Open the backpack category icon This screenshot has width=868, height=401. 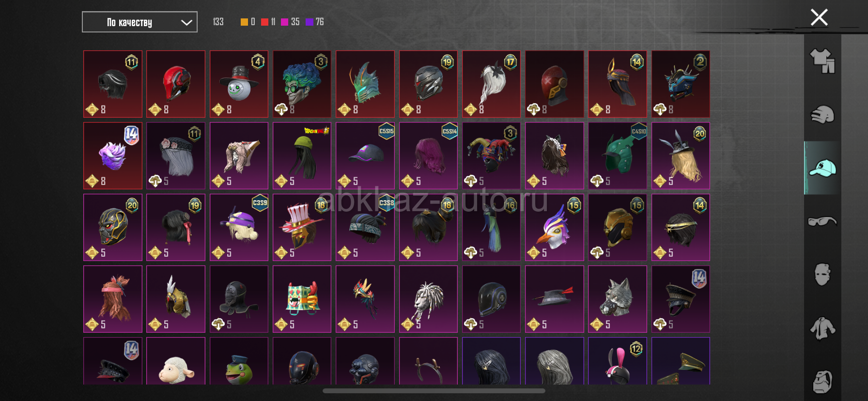(822, 382)
